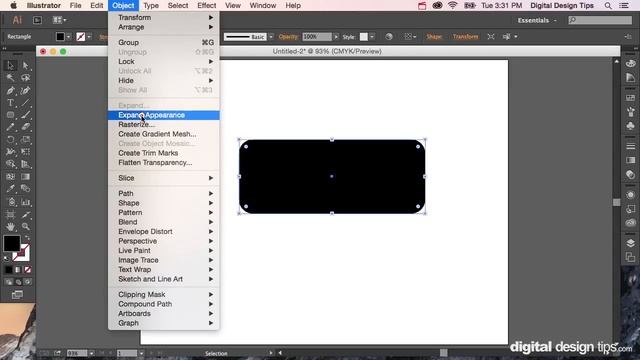Image resolution: width=640 pixels, height=360 pixels.
Task: Swap fill and stroke arrows
Action: 27,237
